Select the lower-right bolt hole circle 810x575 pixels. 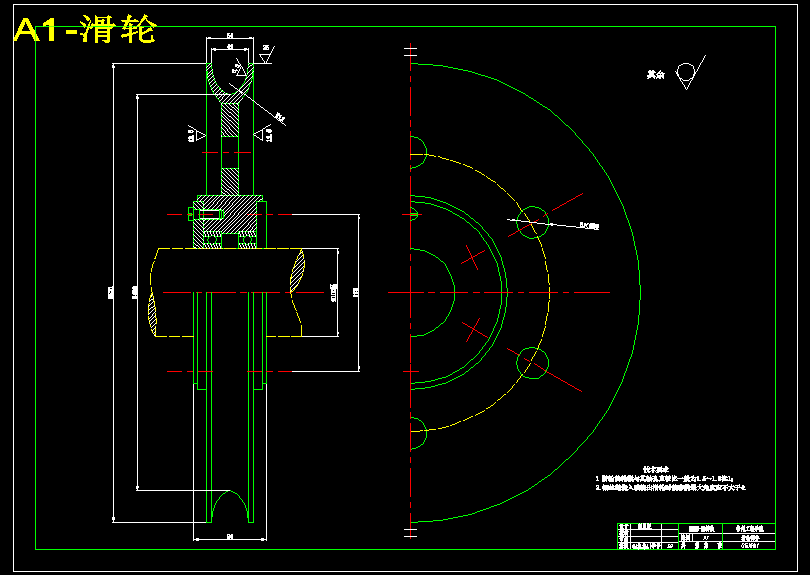[x=533, y=363]
